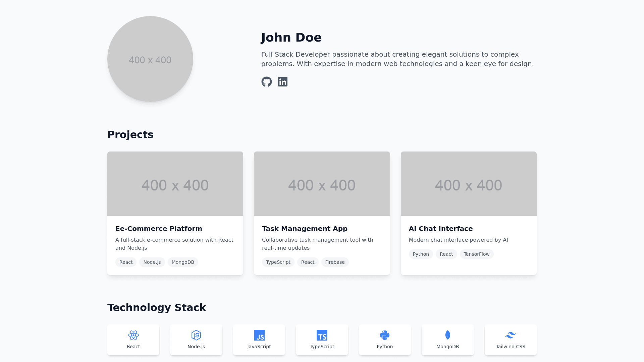Select the TypeScript tag on Task Management card
Image resolution: width=644 pixels, height=362 pixels.
(278, 262)
